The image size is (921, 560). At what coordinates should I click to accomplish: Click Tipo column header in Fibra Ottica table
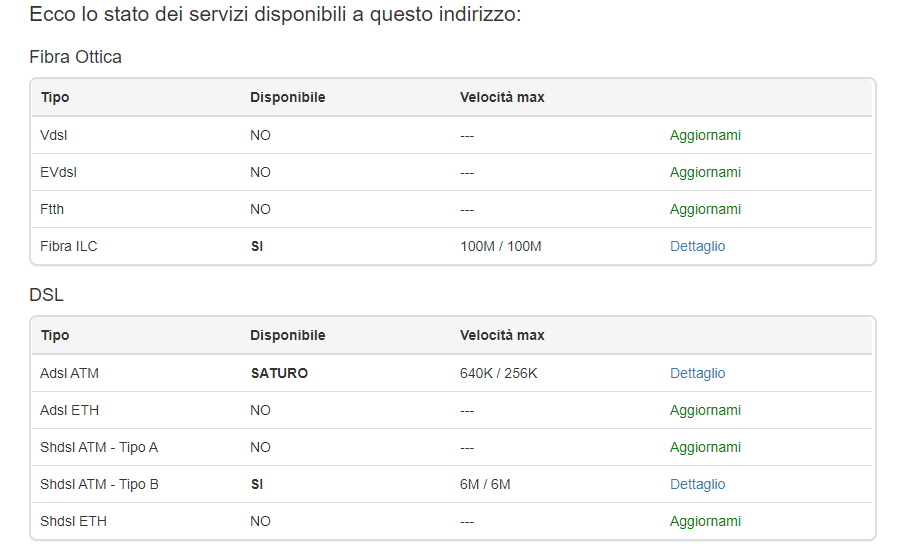tap(55, 97)
